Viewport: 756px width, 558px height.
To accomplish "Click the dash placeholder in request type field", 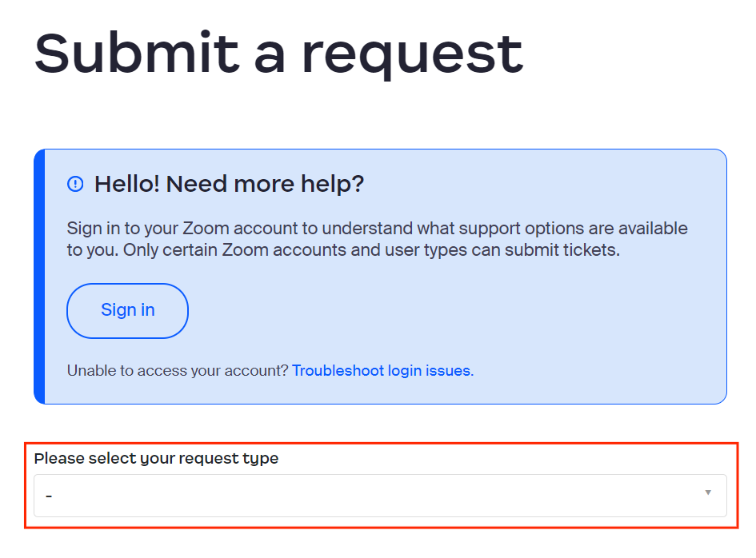I will point(49,496).
